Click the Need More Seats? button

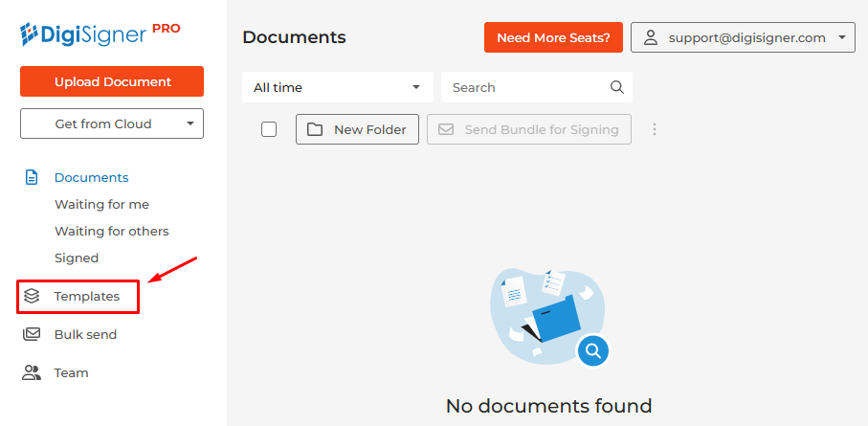(x=553, y=37)
